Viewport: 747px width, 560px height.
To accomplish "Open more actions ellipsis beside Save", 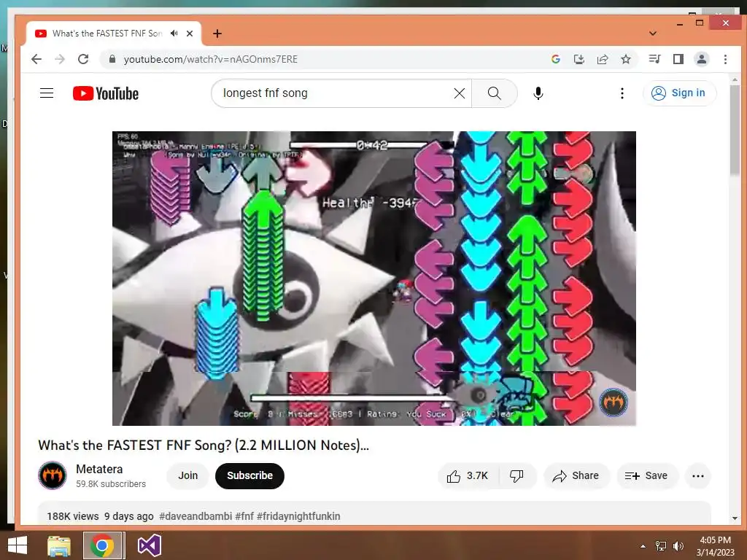I will pos(698,475).
